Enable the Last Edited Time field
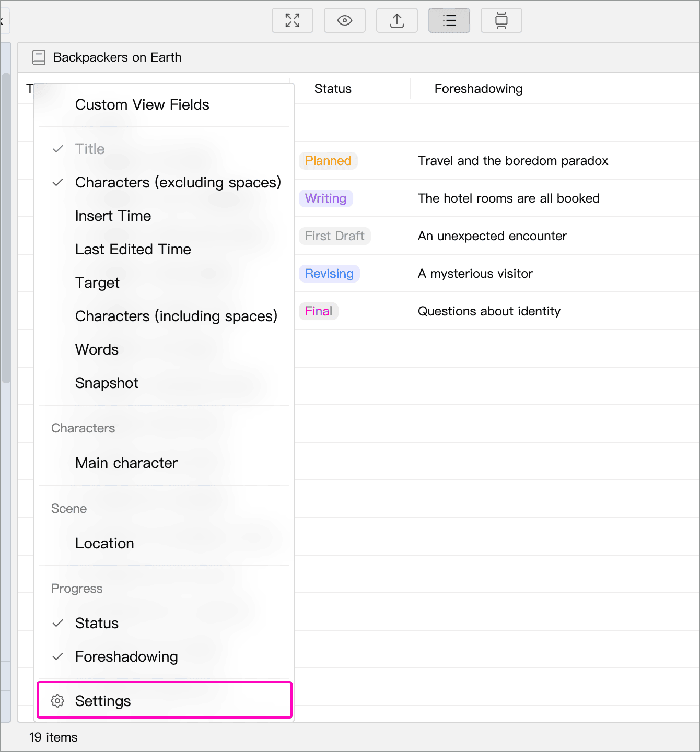This screenshot has height=752, width=700. click(164, 249)
